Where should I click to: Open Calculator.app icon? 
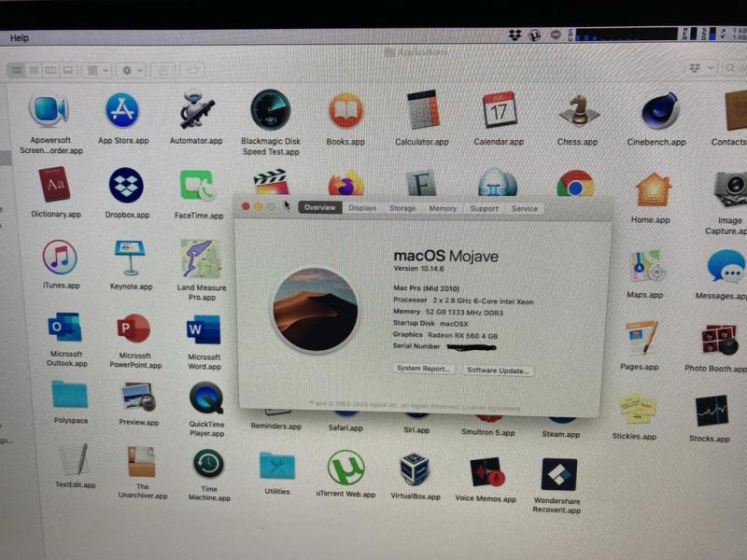[422, 110]
